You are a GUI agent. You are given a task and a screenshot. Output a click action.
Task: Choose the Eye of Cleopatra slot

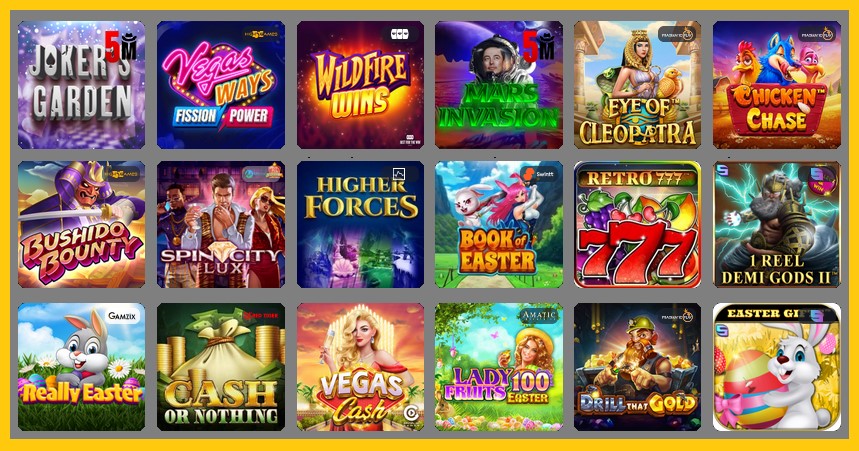[x=638, y=85]
